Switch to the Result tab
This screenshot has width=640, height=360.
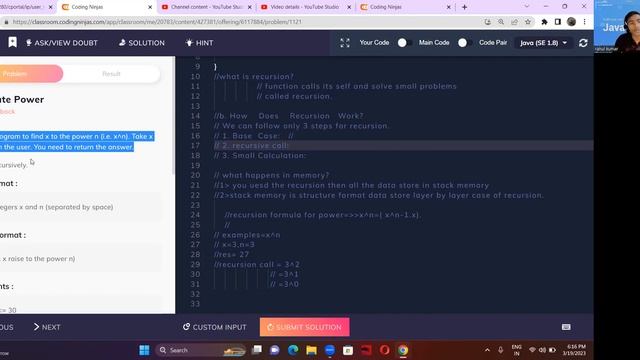point(111,74)
